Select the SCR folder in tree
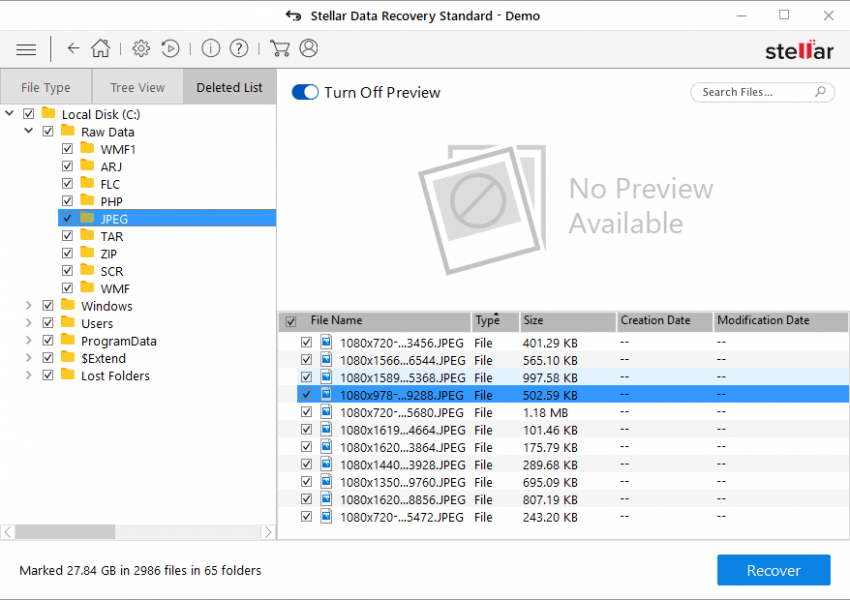The height and width of the screenshot is (600, 850). tap(112, 271)
